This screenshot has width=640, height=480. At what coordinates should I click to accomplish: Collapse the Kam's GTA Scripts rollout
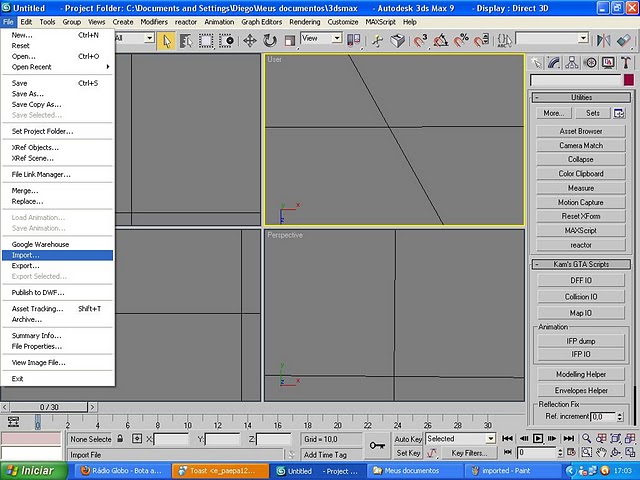click(x=581, y=264)
